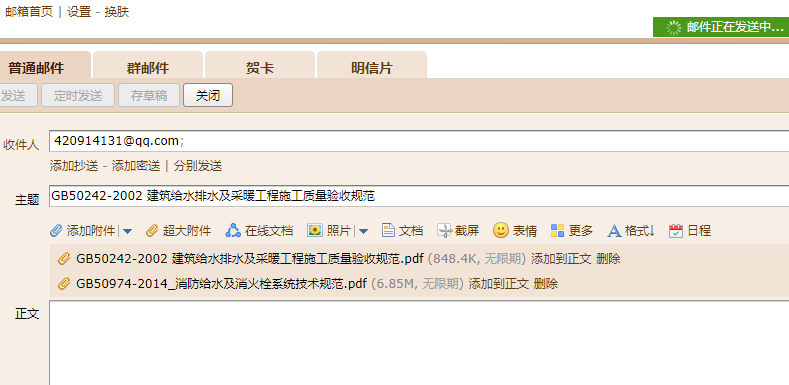
Task: Click the 日程 text label
Action: (x=699, y=231)
